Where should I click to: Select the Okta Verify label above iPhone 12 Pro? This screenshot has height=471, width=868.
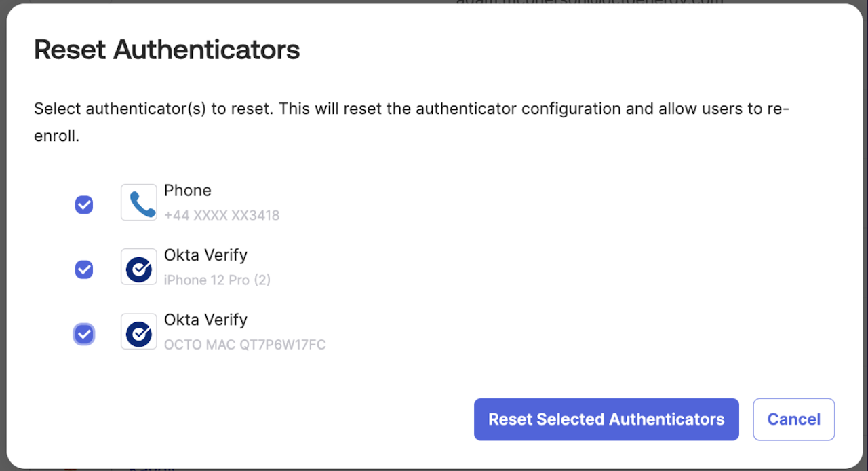[x=205, y=255]
